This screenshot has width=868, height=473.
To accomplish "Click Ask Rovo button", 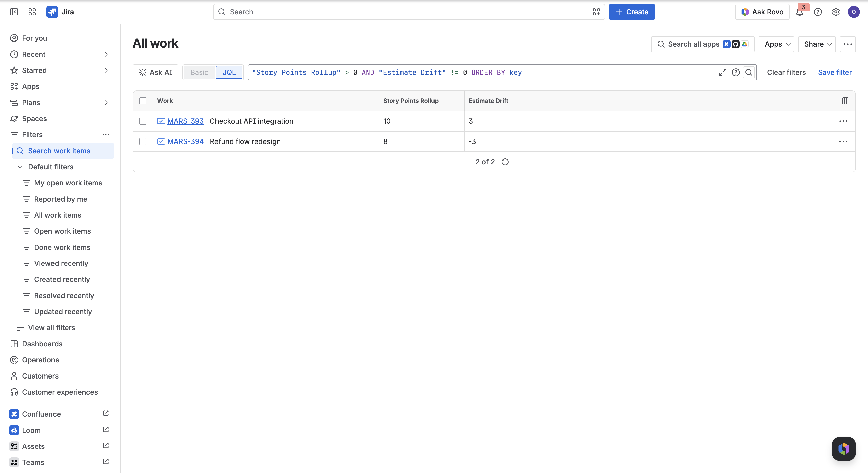I will pyautogui.click(x=762, y=12).
